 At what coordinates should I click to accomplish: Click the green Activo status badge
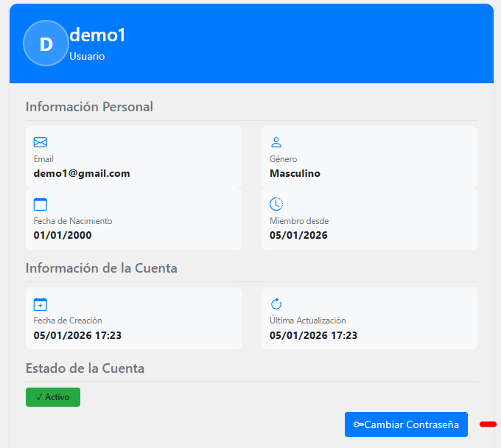click(53, 397)
